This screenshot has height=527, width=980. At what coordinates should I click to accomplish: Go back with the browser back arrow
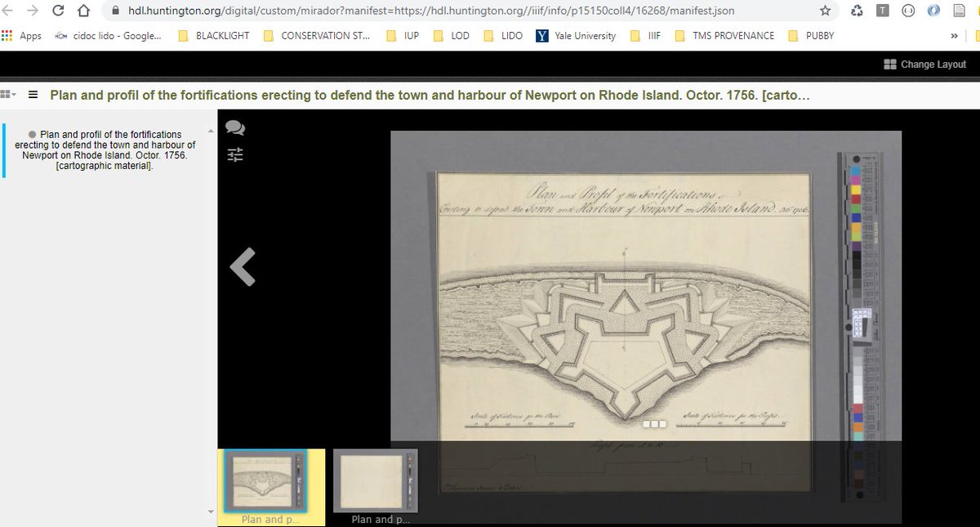9,11
